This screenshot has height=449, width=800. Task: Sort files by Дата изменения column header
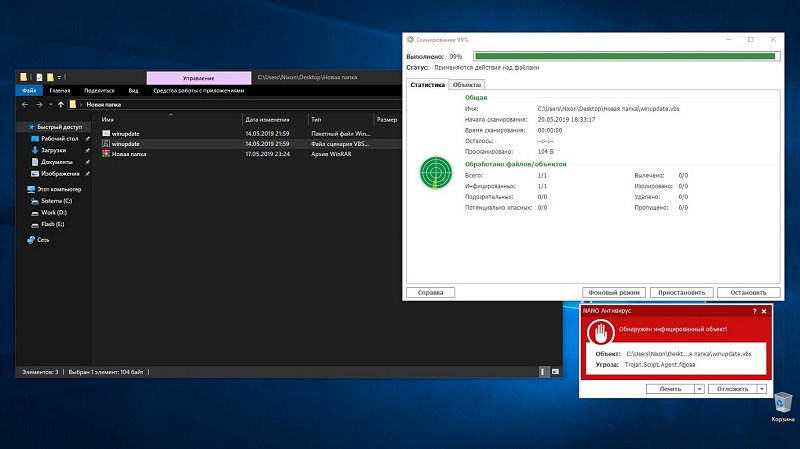point(265,119)
